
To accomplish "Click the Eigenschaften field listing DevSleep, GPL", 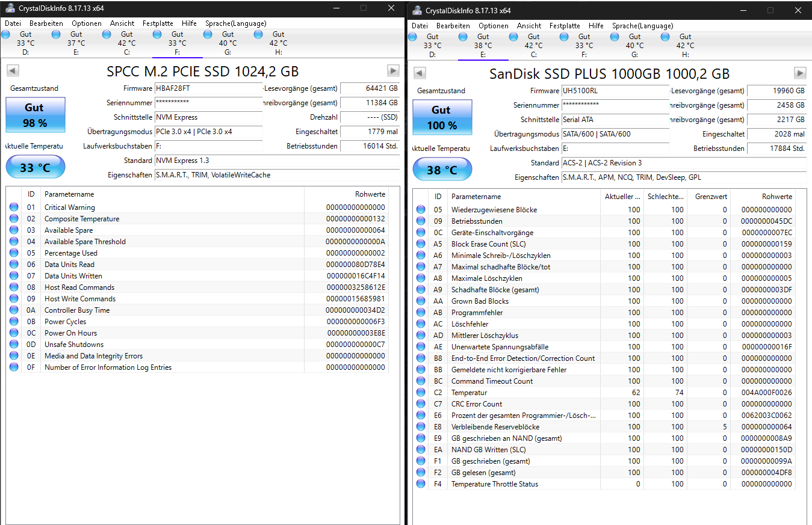I will pos(684,177).
